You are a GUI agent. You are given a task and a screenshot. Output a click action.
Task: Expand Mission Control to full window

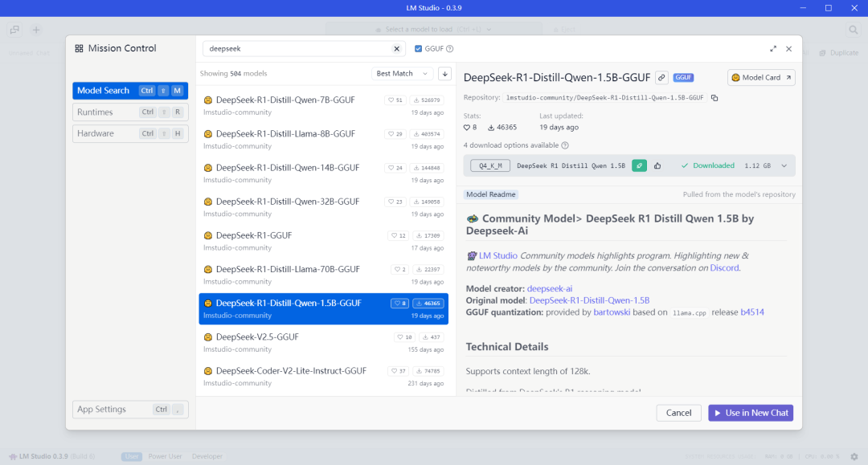773,49
